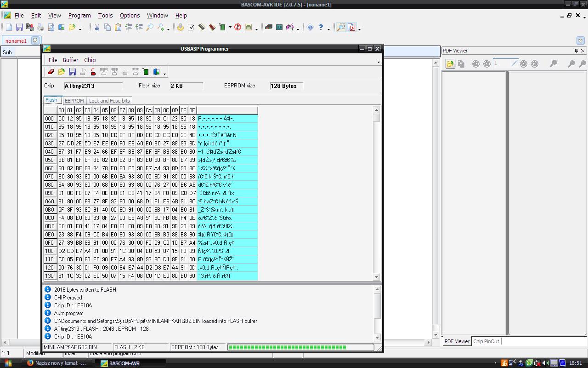Image resolution: width=588 pixels, height=368 pixels.
Task: Click the red Stop/reset chip icon
Action: (237, 28)
